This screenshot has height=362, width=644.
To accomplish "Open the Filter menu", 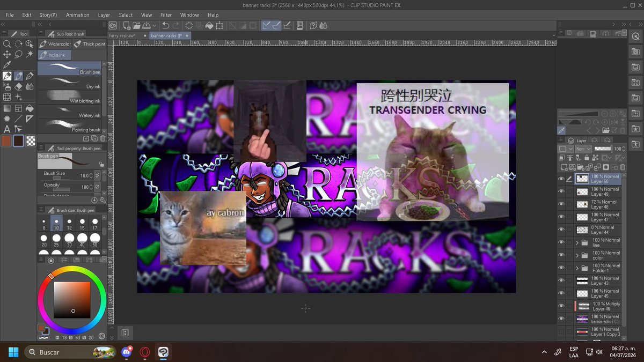I will pos(166,15).
